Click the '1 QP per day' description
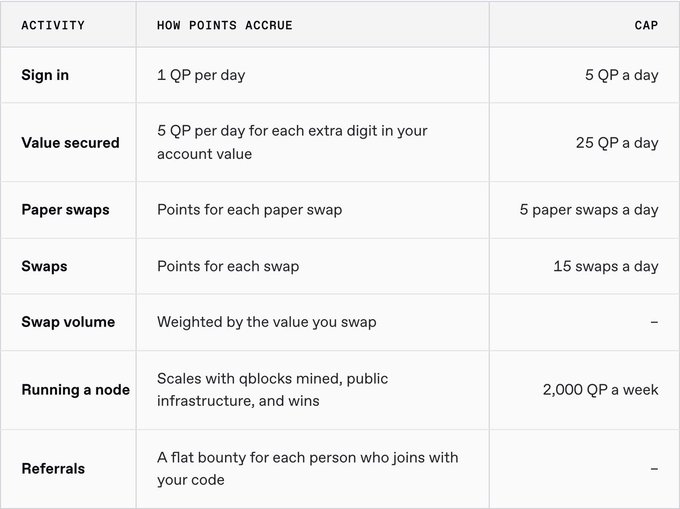680x509 pixels. tap(201, 75)
